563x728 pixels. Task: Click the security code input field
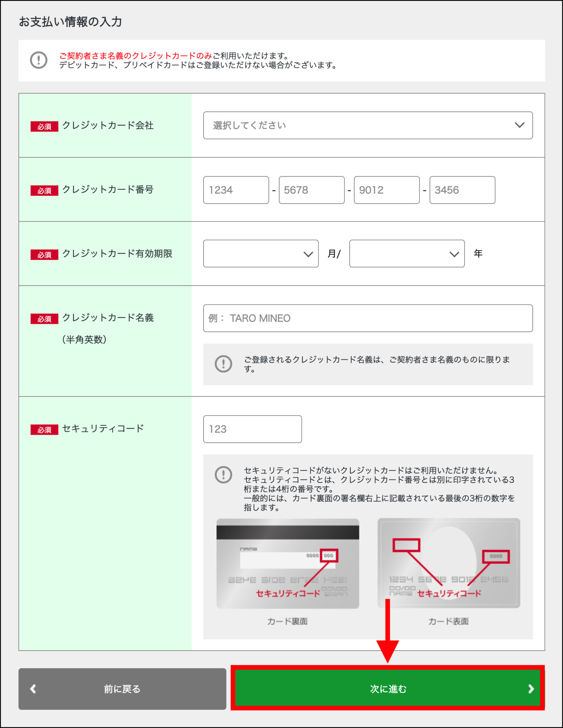click(252, 429)
